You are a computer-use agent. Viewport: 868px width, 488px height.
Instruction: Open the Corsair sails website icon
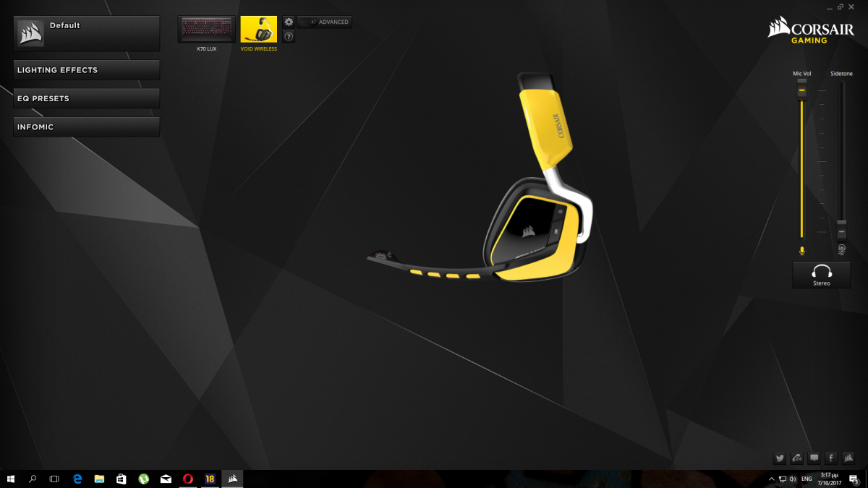pyautogui.click(x=848, y=458)
